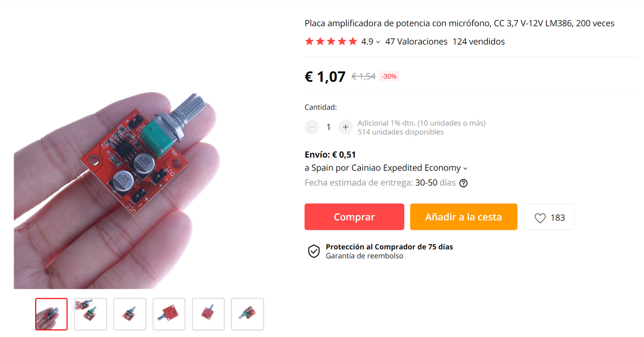The image size is (644, 337).
Task: Click the Comprar button
Action: tap(354, 217)
